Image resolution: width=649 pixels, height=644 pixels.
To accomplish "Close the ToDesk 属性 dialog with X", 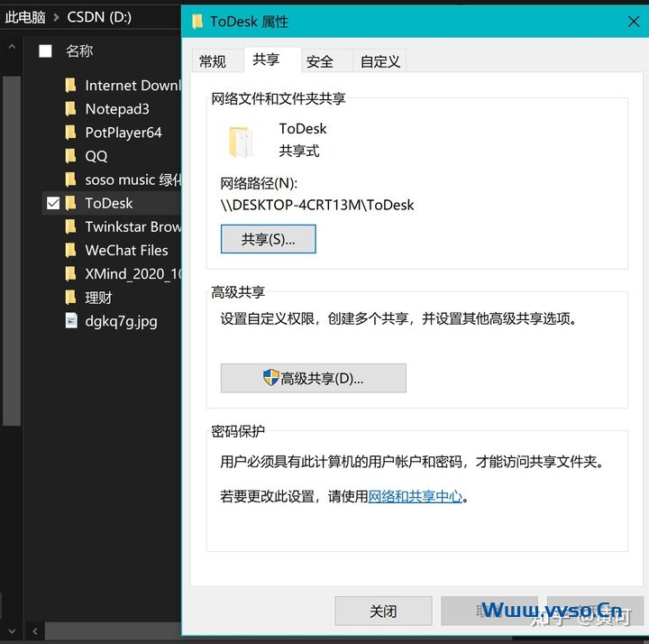I will [x=632, y=21].
